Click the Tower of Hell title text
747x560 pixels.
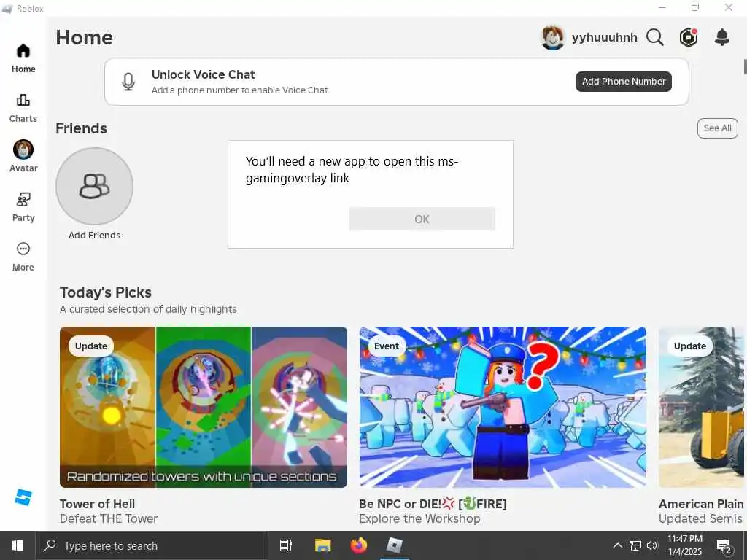pos(97,504)
